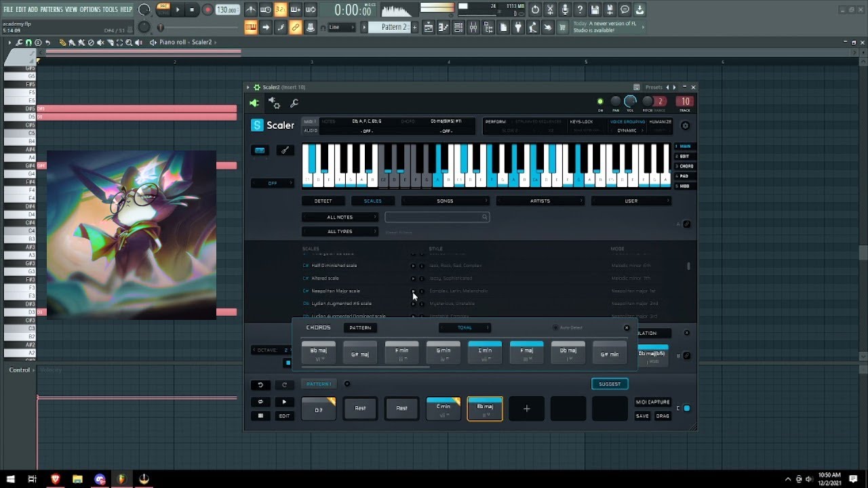Open the help question mark icon

pyautogui.click(x=580, y=9)
